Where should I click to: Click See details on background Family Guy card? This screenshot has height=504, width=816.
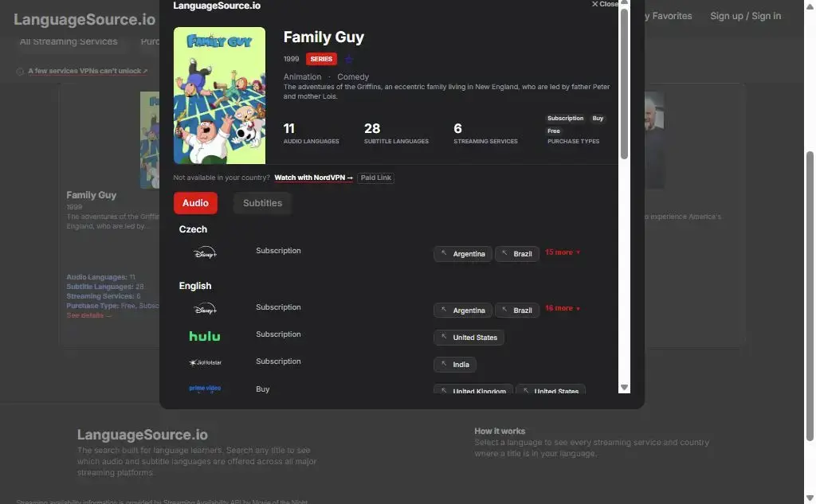pyautogui.click(x=88, y=316)
